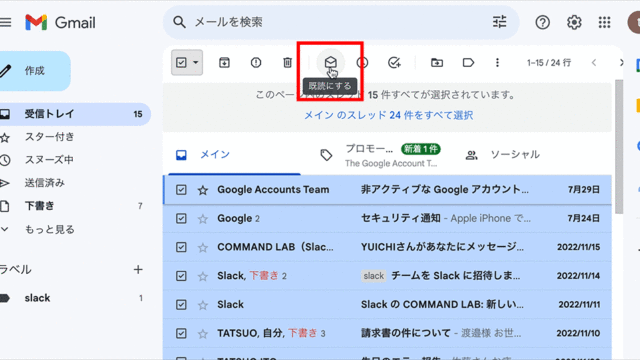Delete selected mails with trash icon
This screenshot has width=640, height=360.
click(x=287, y=62)
